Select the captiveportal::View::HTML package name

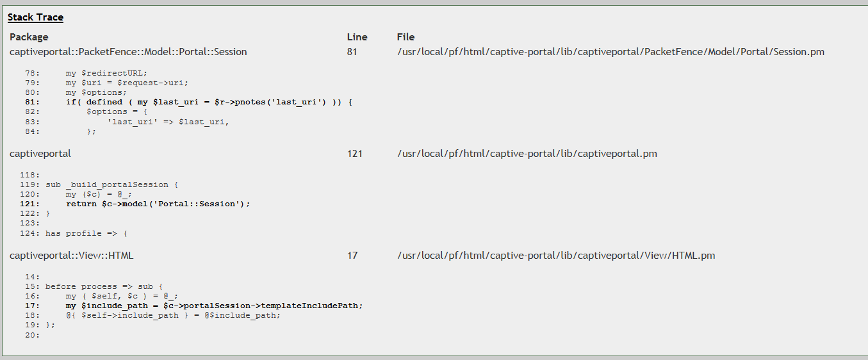pos(72,256)
